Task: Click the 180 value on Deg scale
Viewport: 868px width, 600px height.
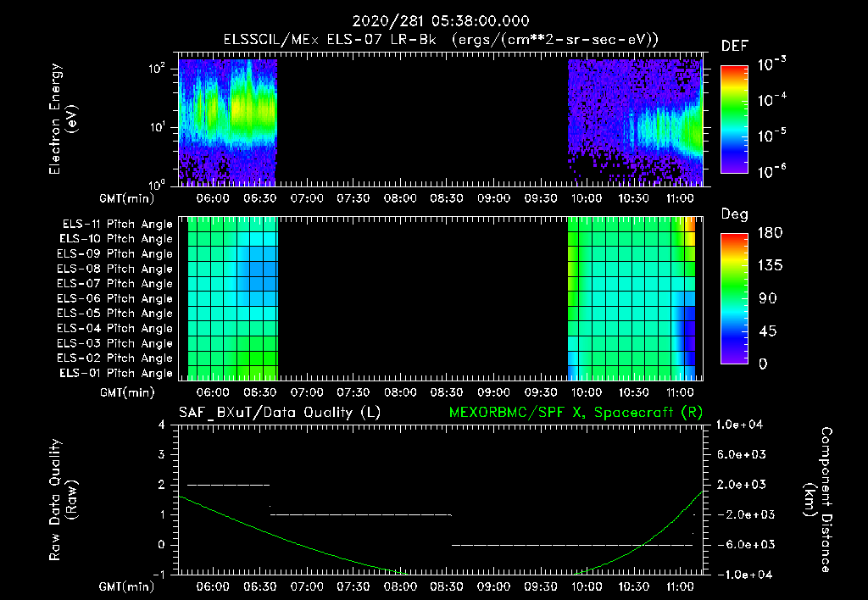Action: pos(770,233)
